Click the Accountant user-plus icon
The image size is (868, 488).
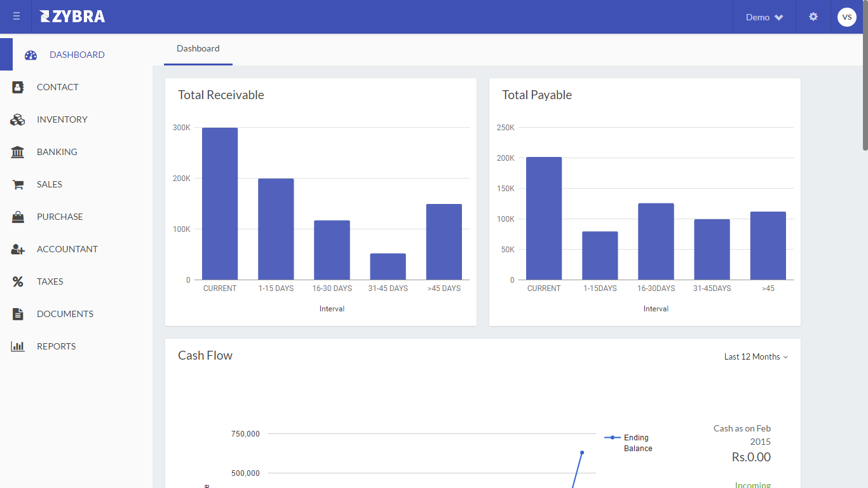click(x=18, y=250)
